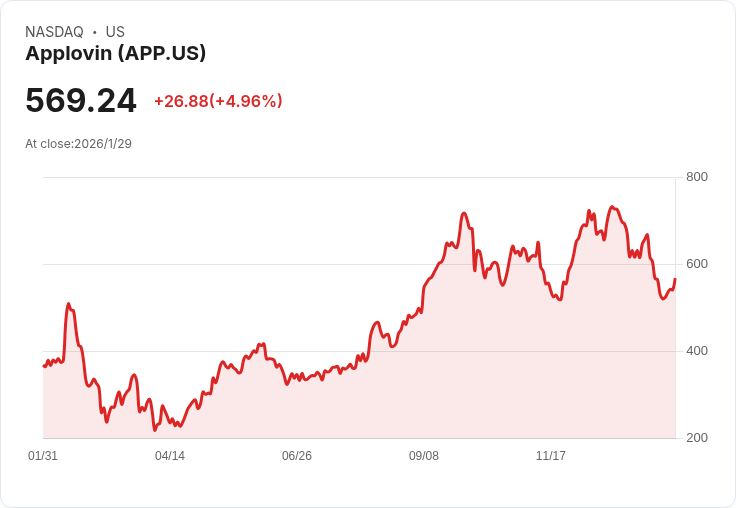Click the 569.24 current price
This screenshot has height=508, width=736.
pyautogui.click(x=81, y=100)
